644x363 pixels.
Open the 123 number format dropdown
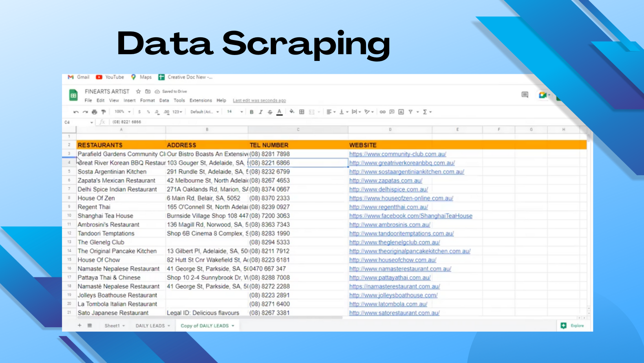[177, 112]
